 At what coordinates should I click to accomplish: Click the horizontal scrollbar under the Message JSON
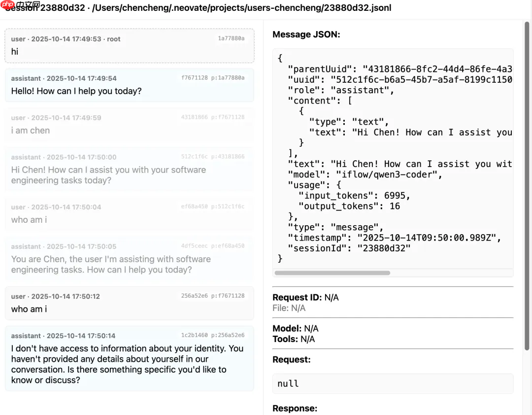[332, 273]
